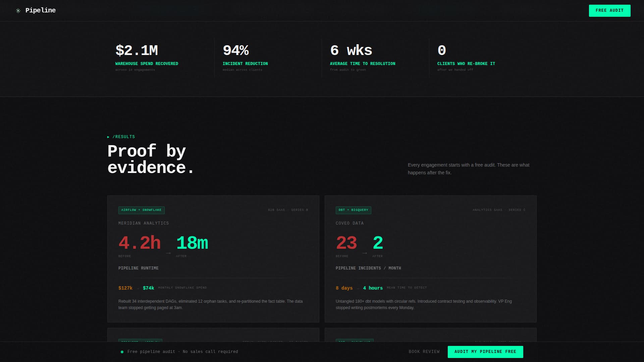Click ANALYTICS SAAS · SERIES C text

click(499, 210)
